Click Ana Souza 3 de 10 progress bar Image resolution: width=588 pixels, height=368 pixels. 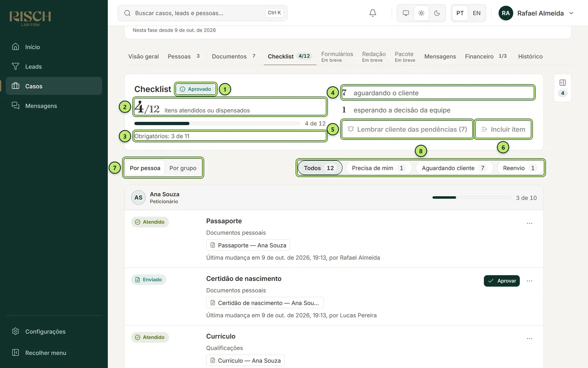(x=472, y=197)
